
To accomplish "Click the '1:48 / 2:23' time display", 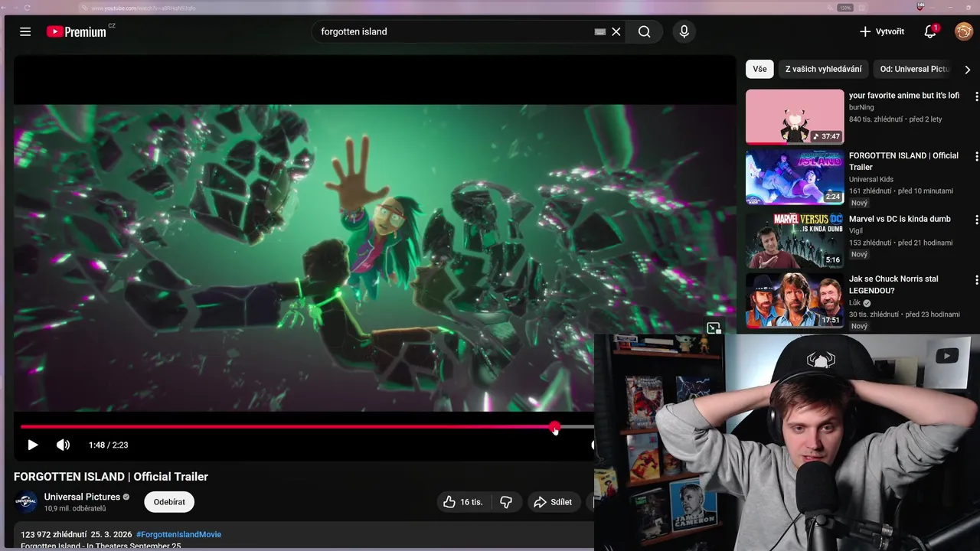I will (108, 445).
